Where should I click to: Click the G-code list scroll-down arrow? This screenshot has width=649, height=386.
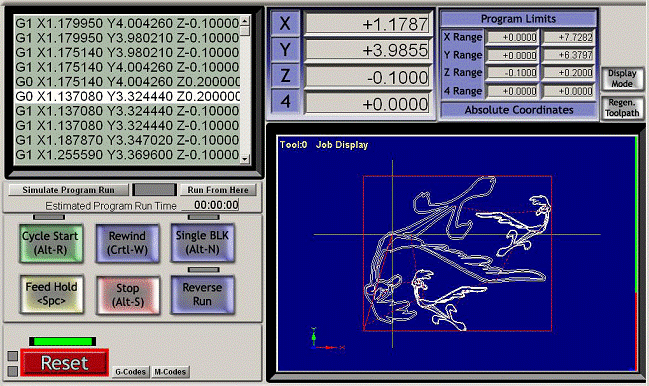coord(245,159)
